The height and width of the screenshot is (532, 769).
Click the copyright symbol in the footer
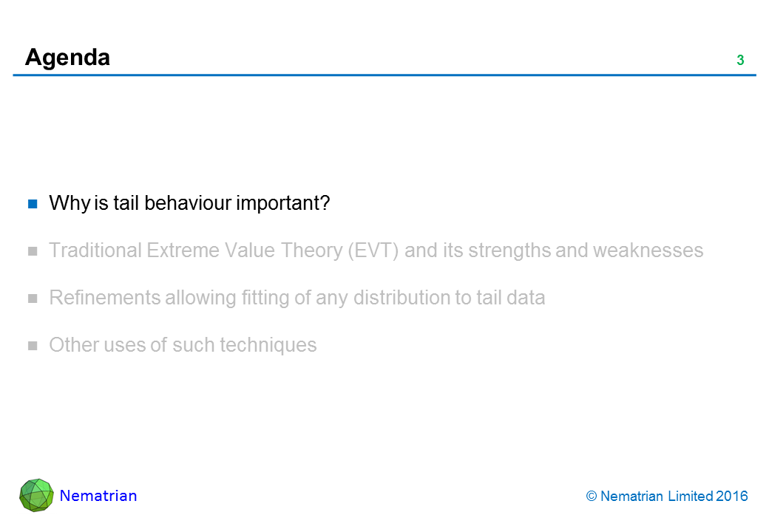click(x=592, y=497)
